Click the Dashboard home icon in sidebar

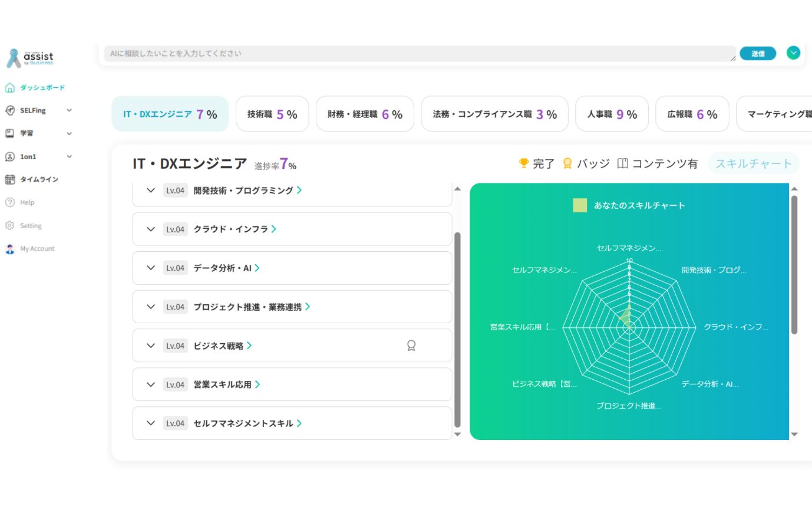9,88
